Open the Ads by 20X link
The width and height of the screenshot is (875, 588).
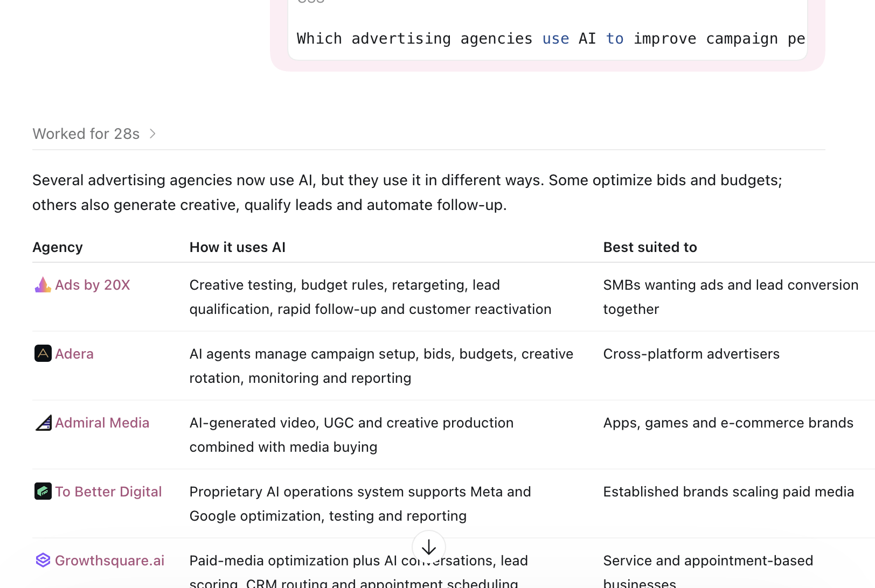point(93,285)
